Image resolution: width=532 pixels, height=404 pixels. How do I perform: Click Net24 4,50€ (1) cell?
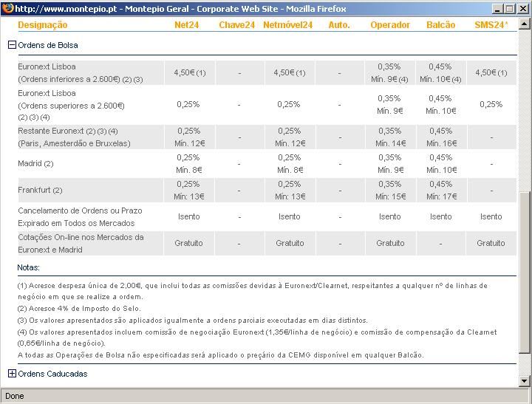190,72
